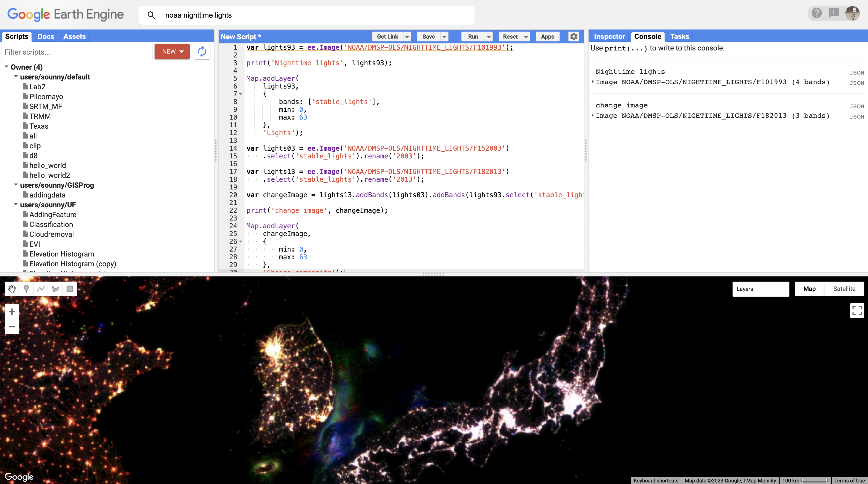Image resolution: width=868 pixels, height=484 pixels.
Task: Open the Get Link dropdown arrow
Action: (x=407, y=37)
